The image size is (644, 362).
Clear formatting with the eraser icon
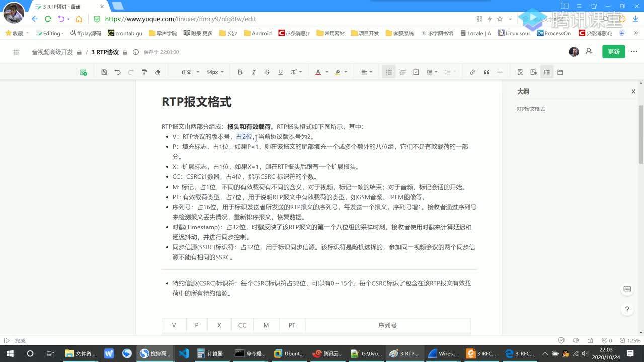click(x=157, y=72)
